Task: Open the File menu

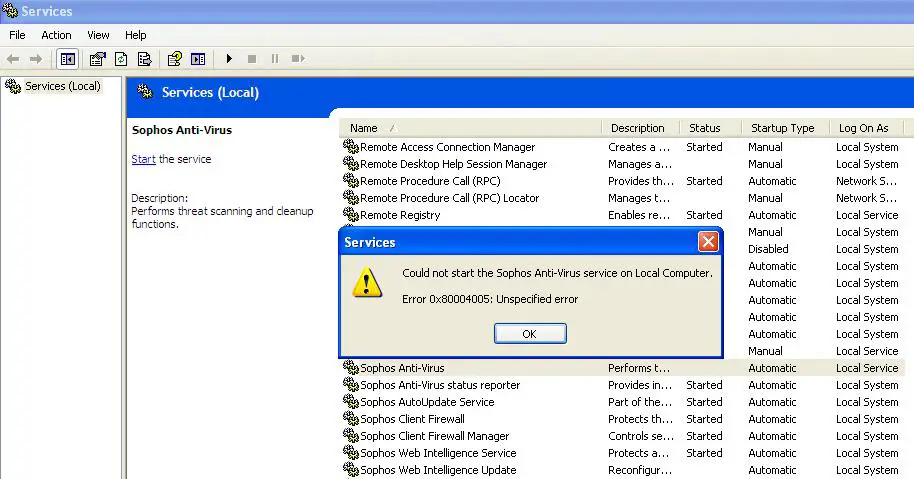Action: pyautogui.click(x=17, y=35)
